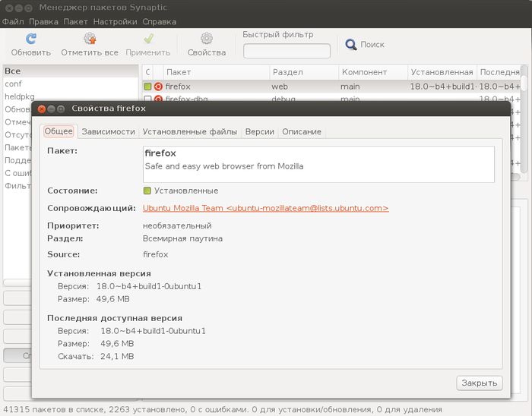
Task: Open the Справка menu
Action: pos(159,22)
